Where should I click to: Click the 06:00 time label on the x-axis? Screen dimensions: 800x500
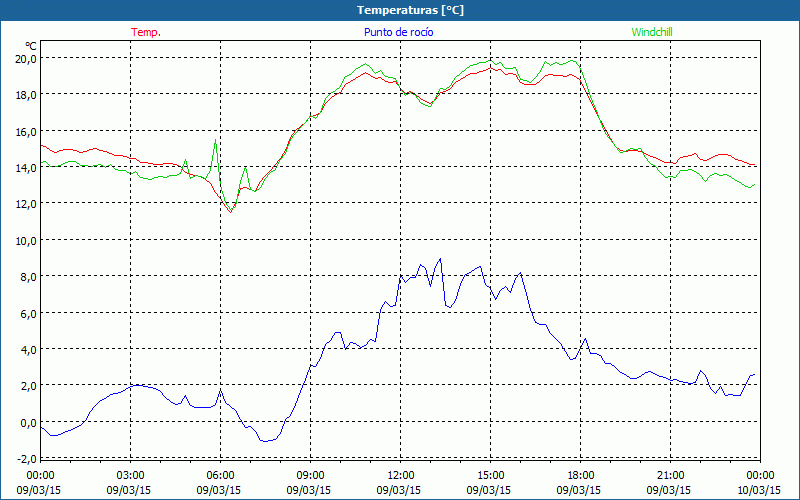tap(220, 476)
